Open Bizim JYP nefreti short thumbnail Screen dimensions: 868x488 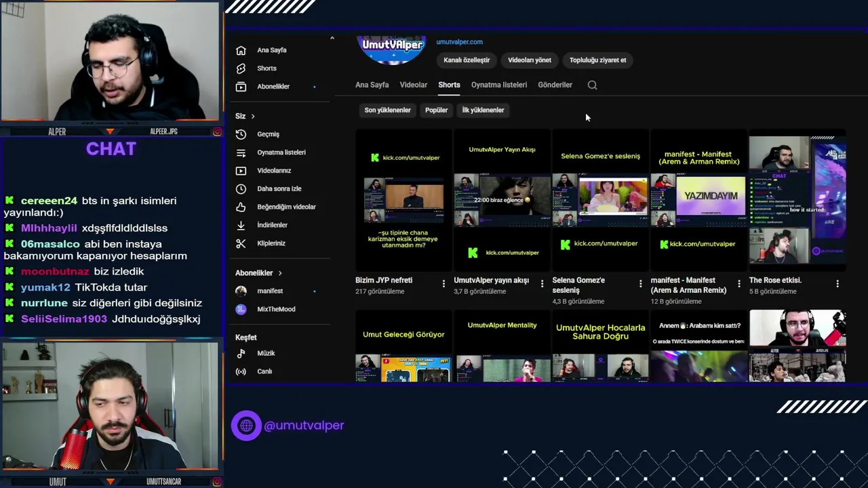click(403, 200)
